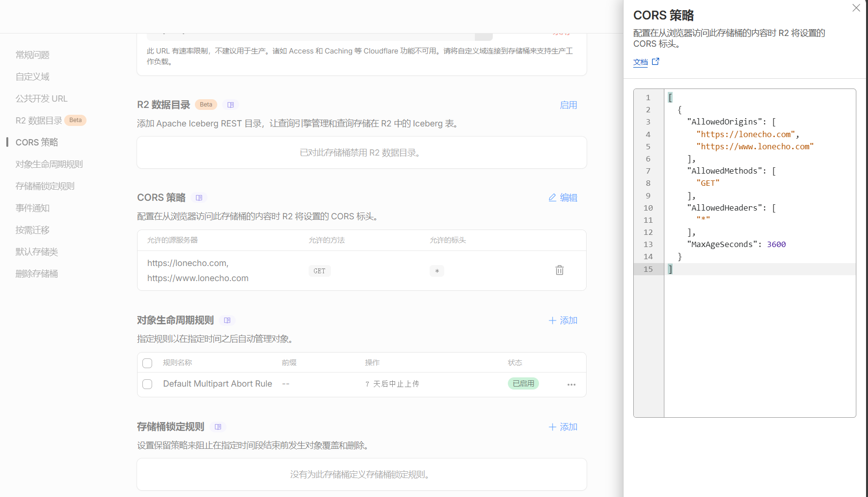The width and height of the screenshot is (868, 497).
Task: Click the 已启用 status badge
Action: [x=523, y=383]
